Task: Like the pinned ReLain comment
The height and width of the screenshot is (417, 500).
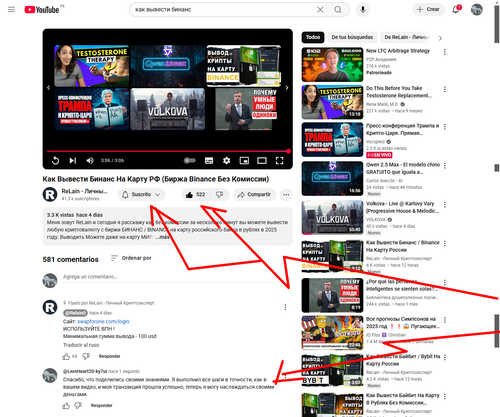Action: tap(66, 356)
